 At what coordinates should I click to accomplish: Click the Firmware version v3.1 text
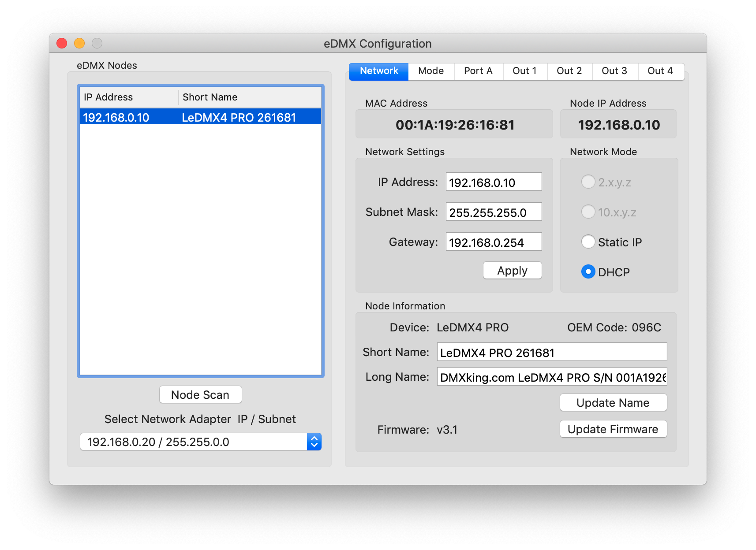(x=447, y=430)
